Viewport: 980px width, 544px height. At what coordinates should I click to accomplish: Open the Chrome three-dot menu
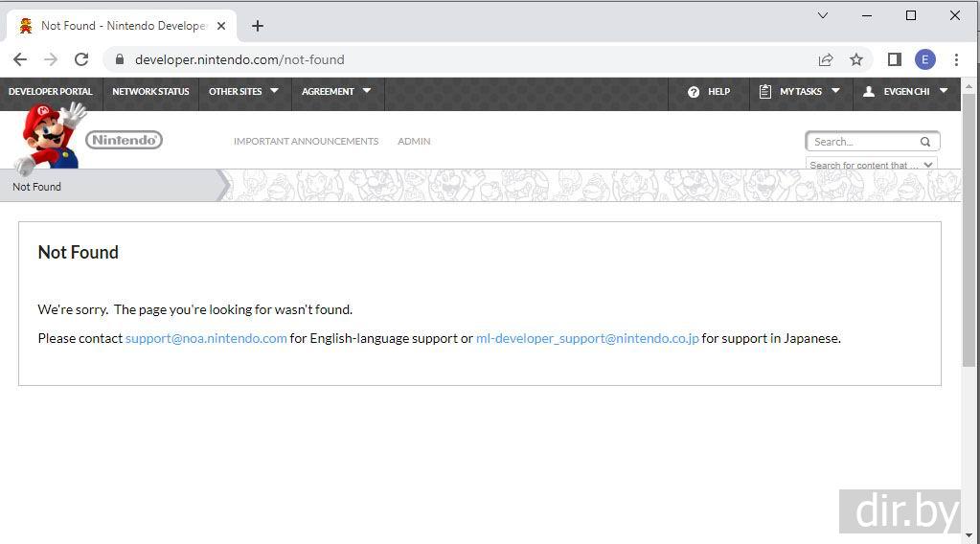[956, 59]
